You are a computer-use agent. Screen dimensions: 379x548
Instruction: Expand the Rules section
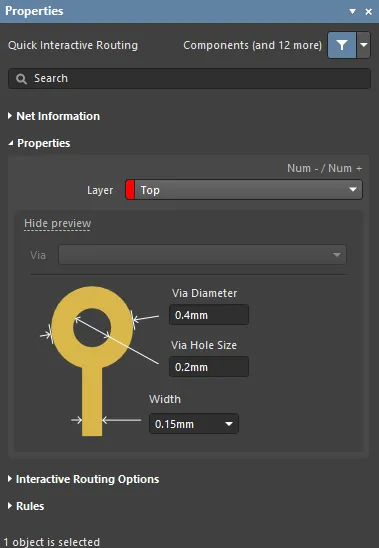(26, 506)
